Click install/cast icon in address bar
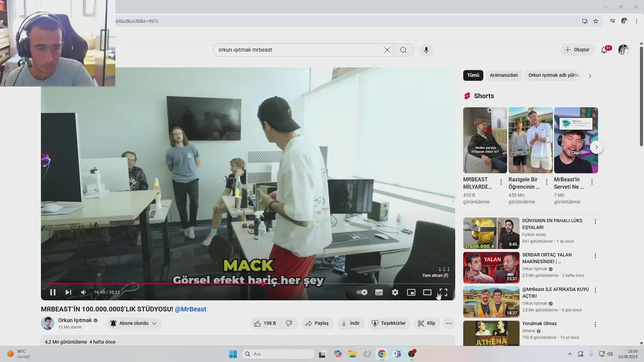Image resolution: width=644 pixels, height=362 pixels. point(585,21)
